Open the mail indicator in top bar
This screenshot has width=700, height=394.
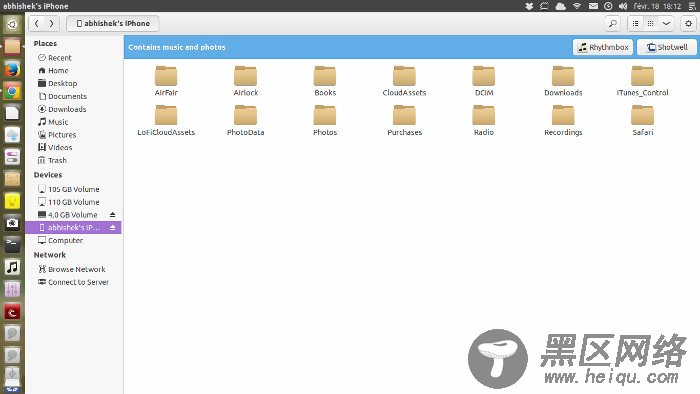pos(593,6)
